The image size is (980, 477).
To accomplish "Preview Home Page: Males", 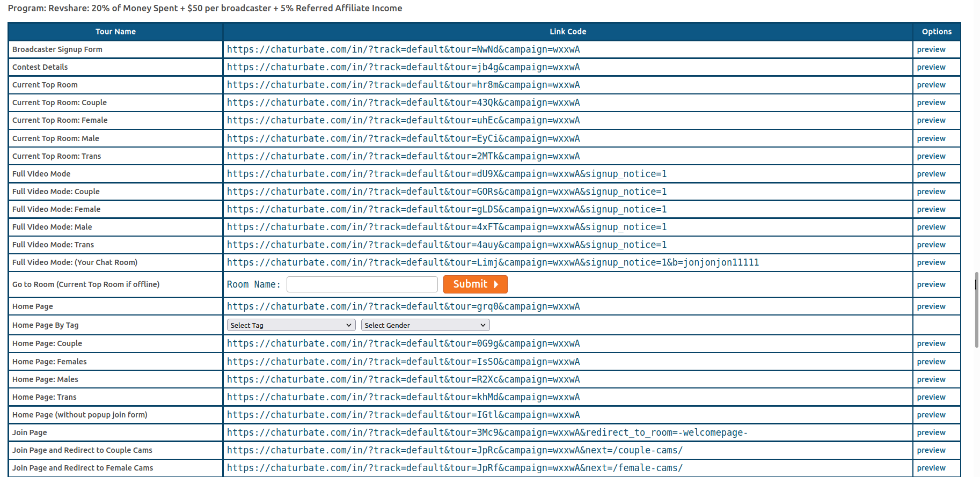I will pyautogui.click(x=931, y=379).
